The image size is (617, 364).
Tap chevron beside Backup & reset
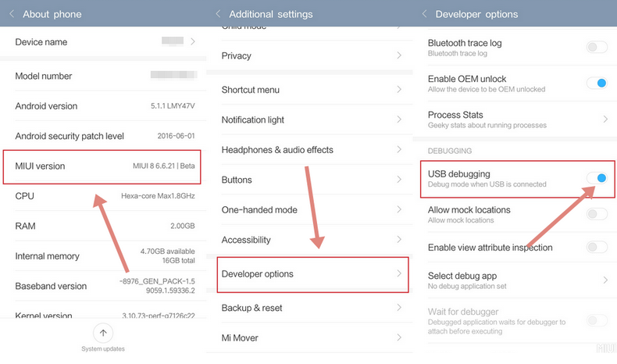398,308
